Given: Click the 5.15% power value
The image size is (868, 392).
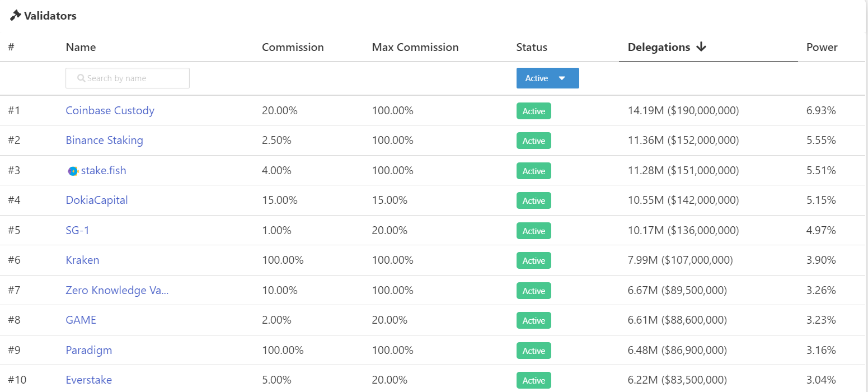Looking at the screenshot, I should 821,200.
